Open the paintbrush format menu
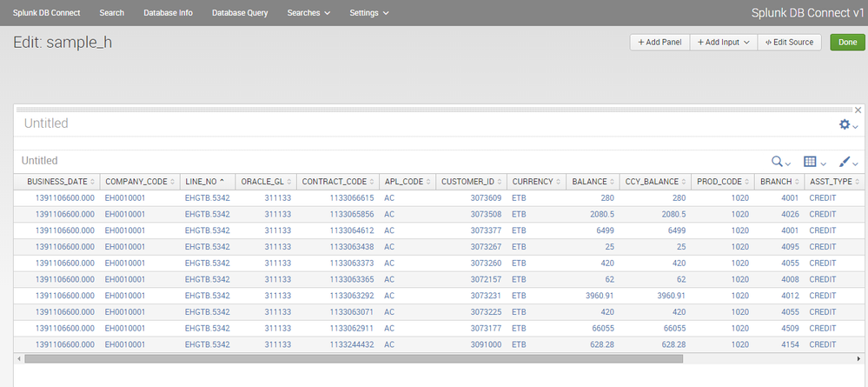Viewport: 868px width, 387px height. 848,162
